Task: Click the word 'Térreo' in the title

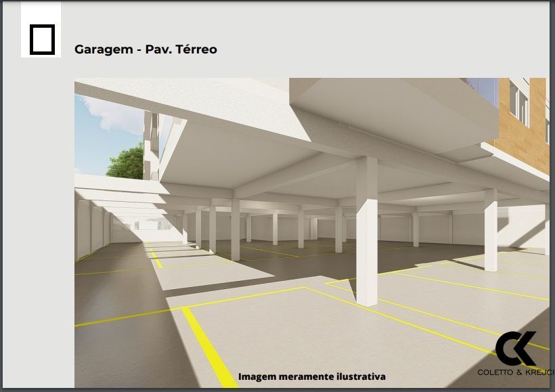Action: click(195, 49)
